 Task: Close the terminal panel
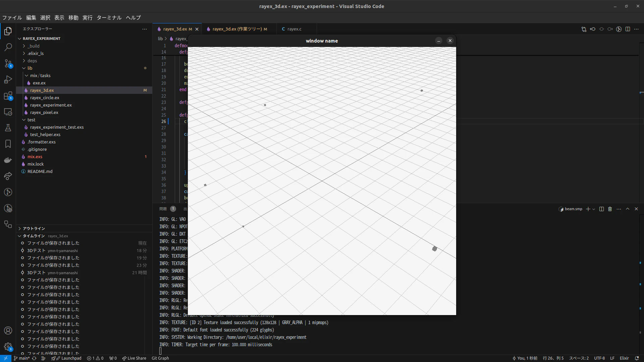coord(636,209)
